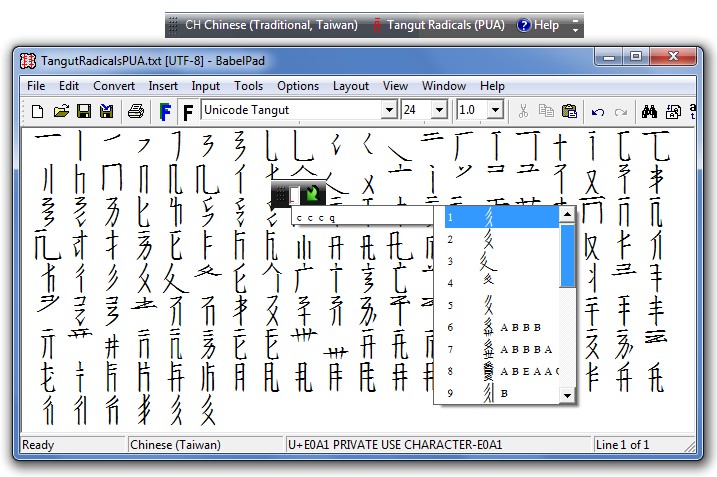
Task: Select candidate 3 in the IME list
Action: (502, 261)
